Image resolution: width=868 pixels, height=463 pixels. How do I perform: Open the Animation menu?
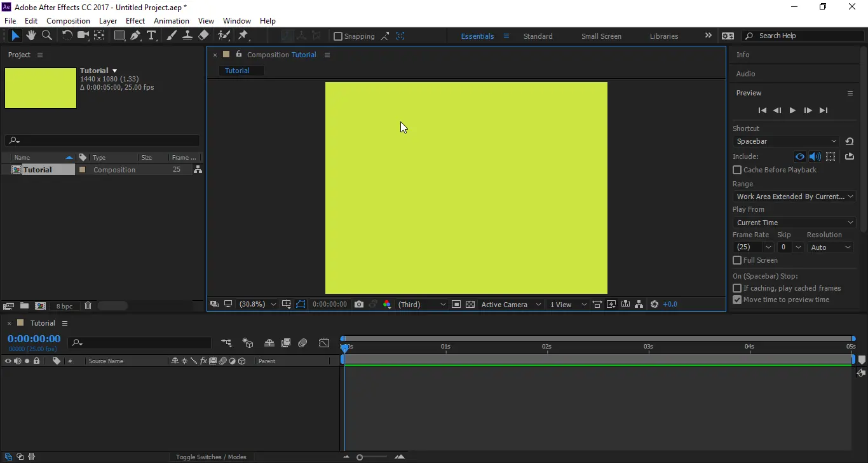(x=172, y=21)
